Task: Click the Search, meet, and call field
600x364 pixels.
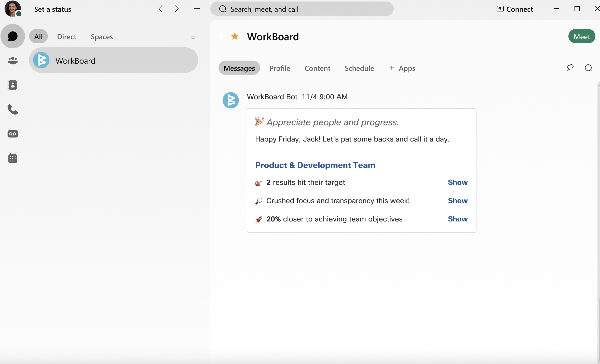Action: pyautogui.click(x=302, y=9)
